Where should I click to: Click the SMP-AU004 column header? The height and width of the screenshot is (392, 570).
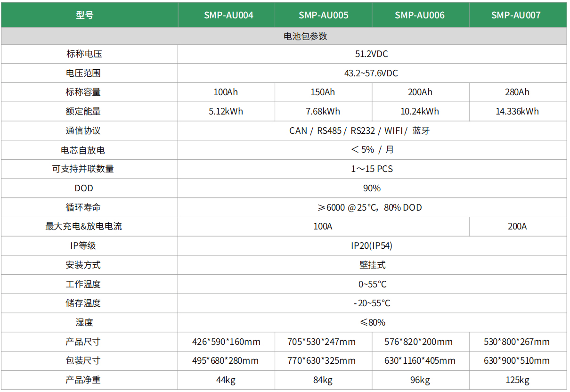228,15
